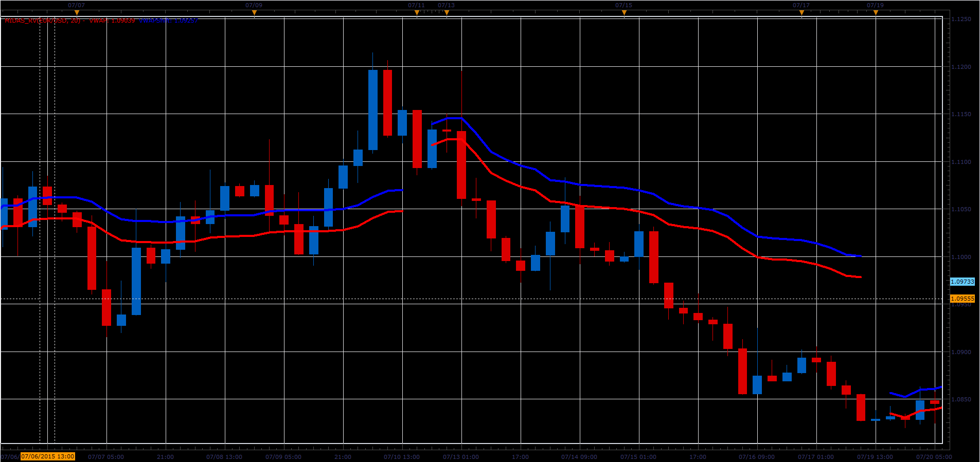The width and height of the screenshot is (980, 462).
Task: Select the 07/13 day marker triangle
Action: click(447, 13)
